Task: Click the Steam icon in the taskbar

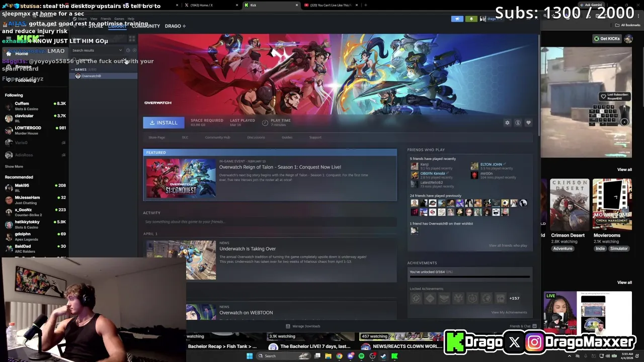Action: pyautogui.click(x=383, y=356)
